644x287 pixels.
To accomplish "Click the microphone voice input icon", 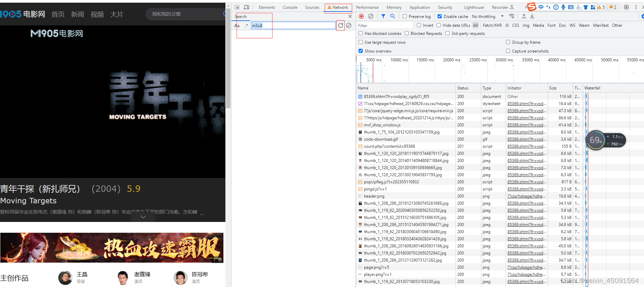I will tap(563, 7).
